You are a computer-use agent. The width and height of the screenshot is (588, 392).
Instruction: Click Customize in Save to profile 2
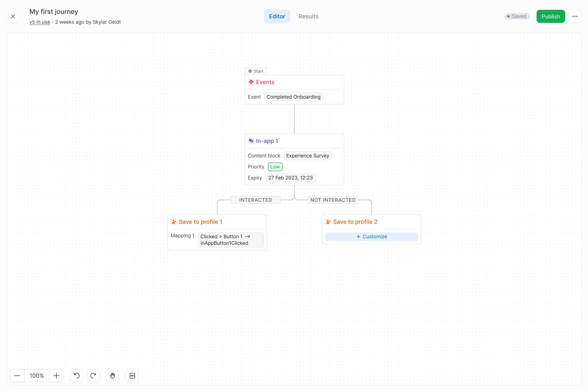(371, 236)
